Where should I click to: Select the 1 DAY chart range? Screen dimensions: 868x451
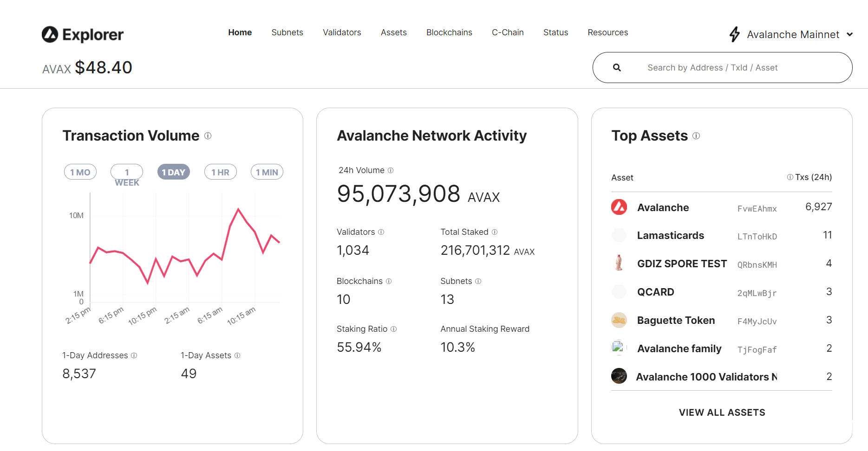pos(173,172)
